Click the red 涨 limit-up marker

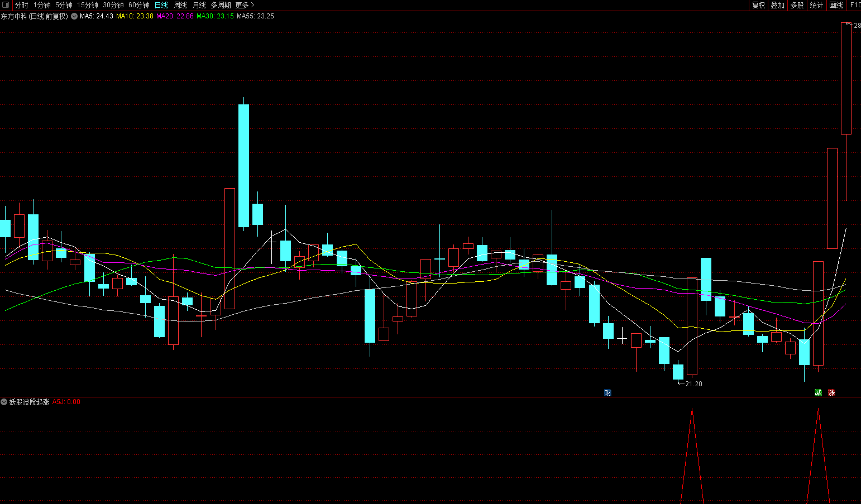(831, 393)
